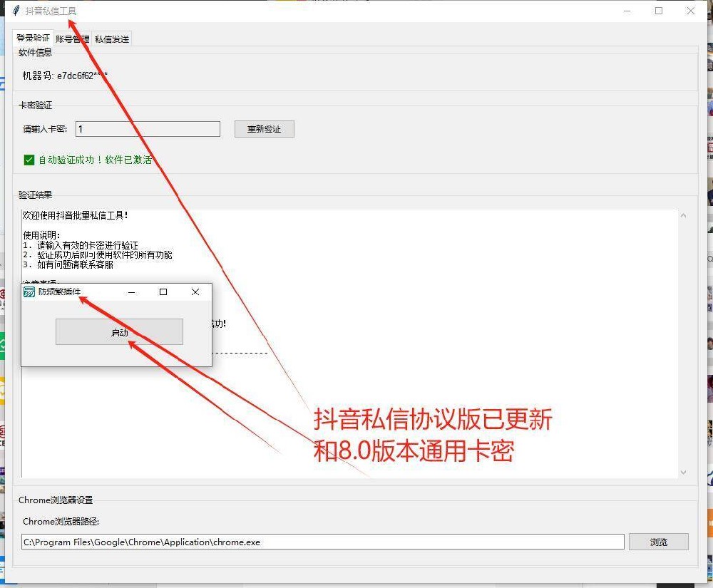
Task: Click the 卡密 input field containing 1
Action: tap(148, 129)
